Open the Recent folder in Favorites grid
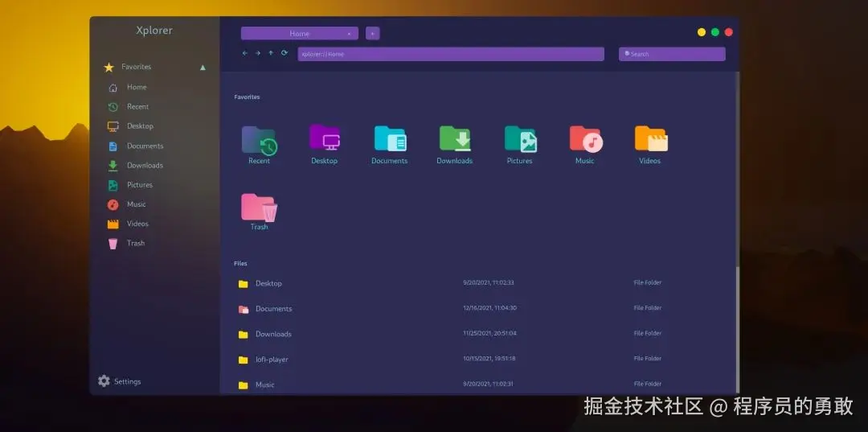 click(259, 141)
